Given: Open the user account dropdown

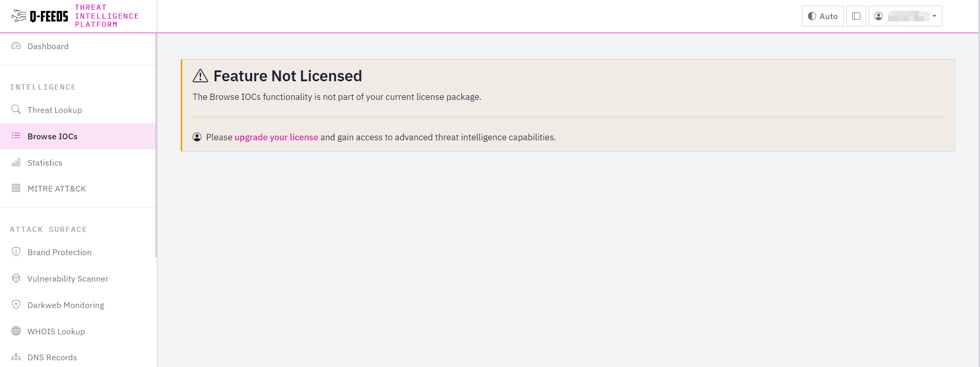Looking at the screenshot, I should pos(905,16).
